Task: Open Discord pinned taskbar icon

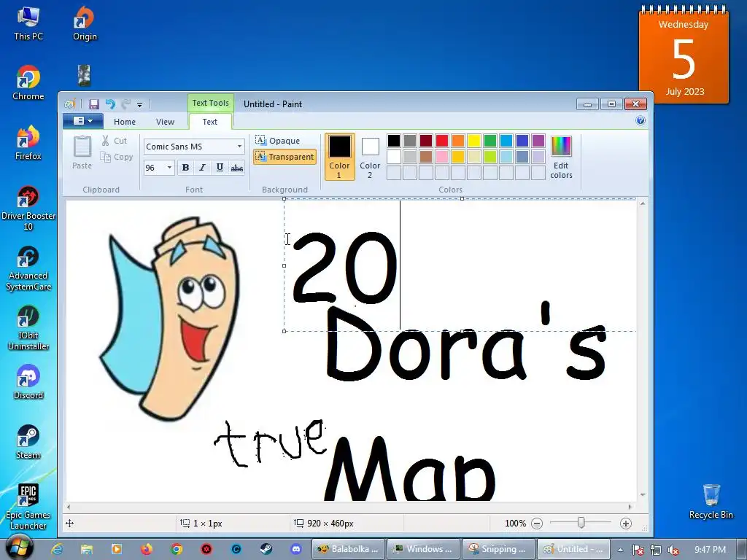Action: click(296, 549)
